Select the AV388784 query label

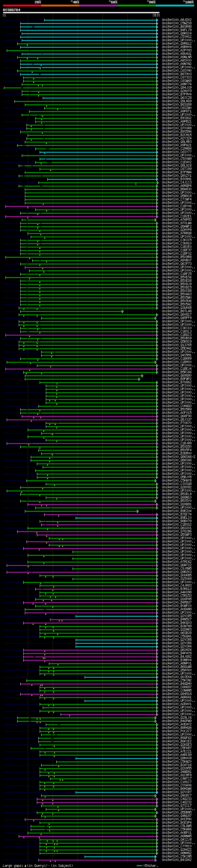tap(11, 10)
